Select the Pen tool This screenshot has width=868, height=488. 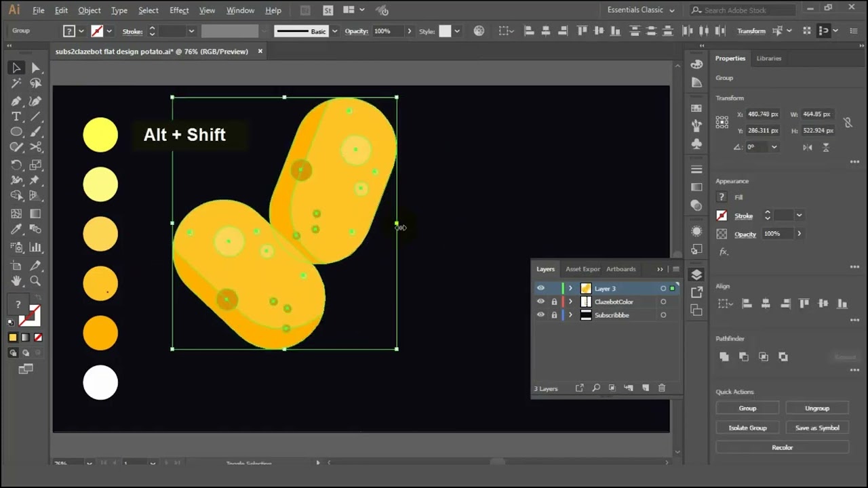(16, 101)
